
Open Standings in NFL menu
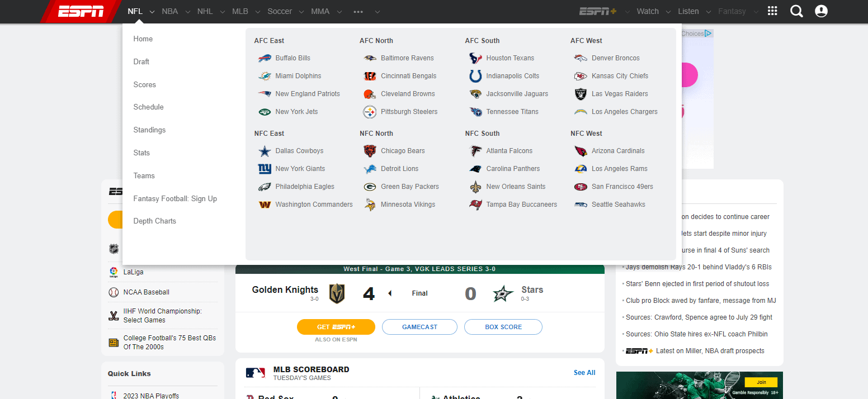[149, 130]
